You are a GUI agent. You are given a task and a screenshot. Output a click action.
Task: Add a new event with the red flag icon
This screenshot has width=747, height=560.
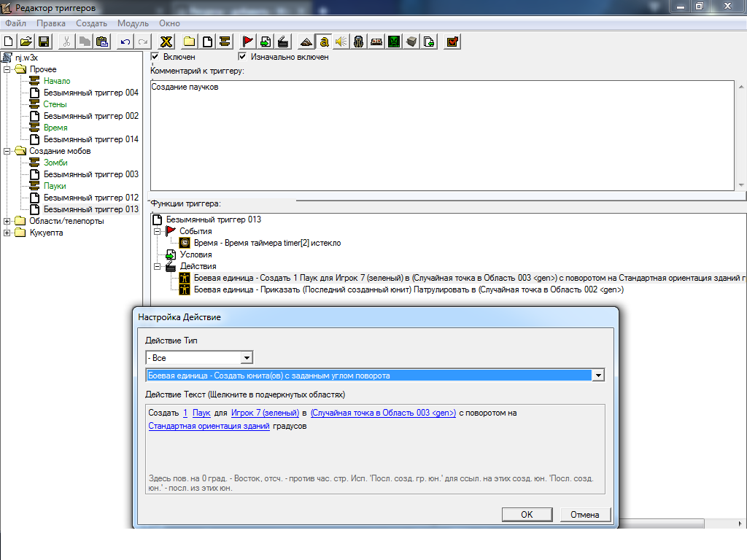point(248,42)
